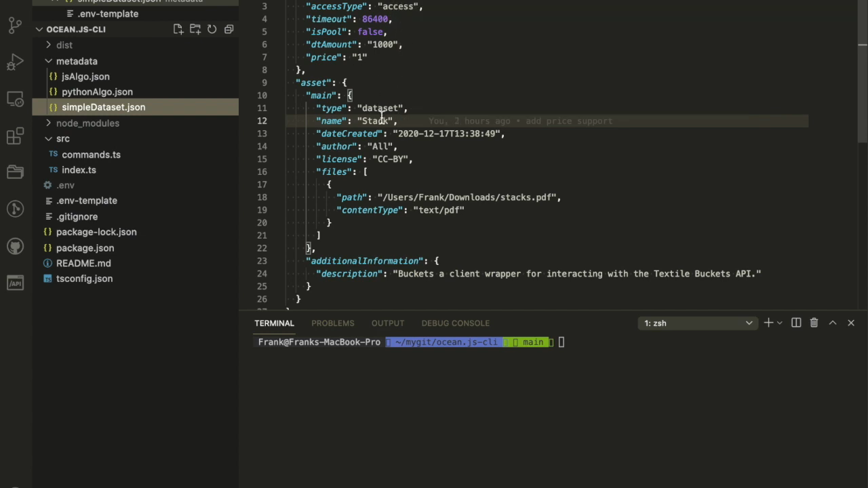Split the terminal panel

pos(796,323)
